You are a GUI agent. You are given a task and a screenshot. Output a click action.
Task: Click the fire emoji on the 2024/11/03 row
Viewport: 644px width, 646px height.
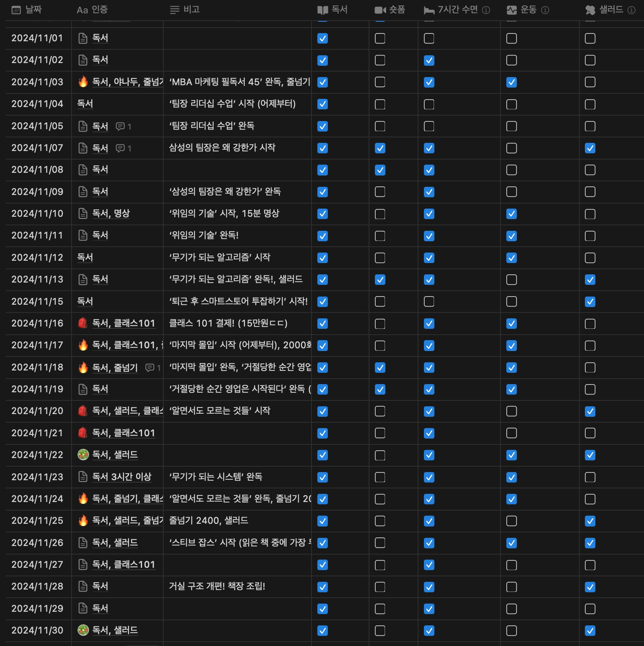point(83,82)
